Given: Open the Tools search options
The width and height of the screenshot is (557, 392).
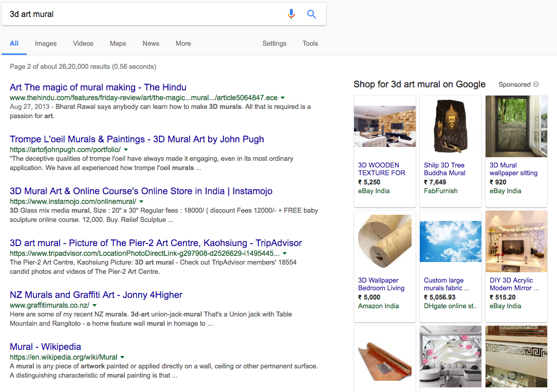Looking at the screenshot, I should pos(310,44).
